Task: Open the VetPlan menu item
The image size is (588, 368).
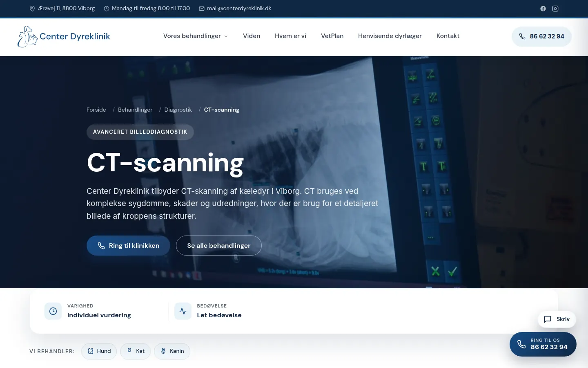Action: pyautogui.click(x=332, y=36)
